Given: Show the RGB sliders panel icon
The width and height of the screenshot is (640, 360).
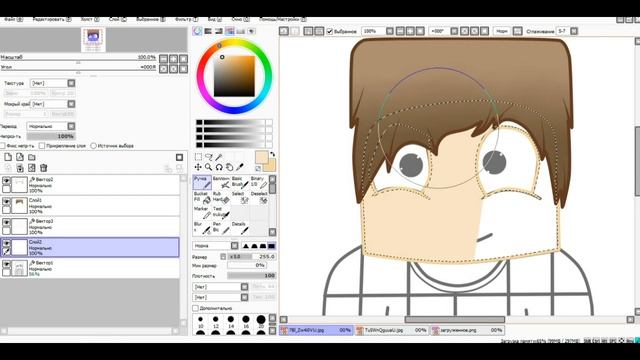Looking at the screenshot, I should coord(208,31).
